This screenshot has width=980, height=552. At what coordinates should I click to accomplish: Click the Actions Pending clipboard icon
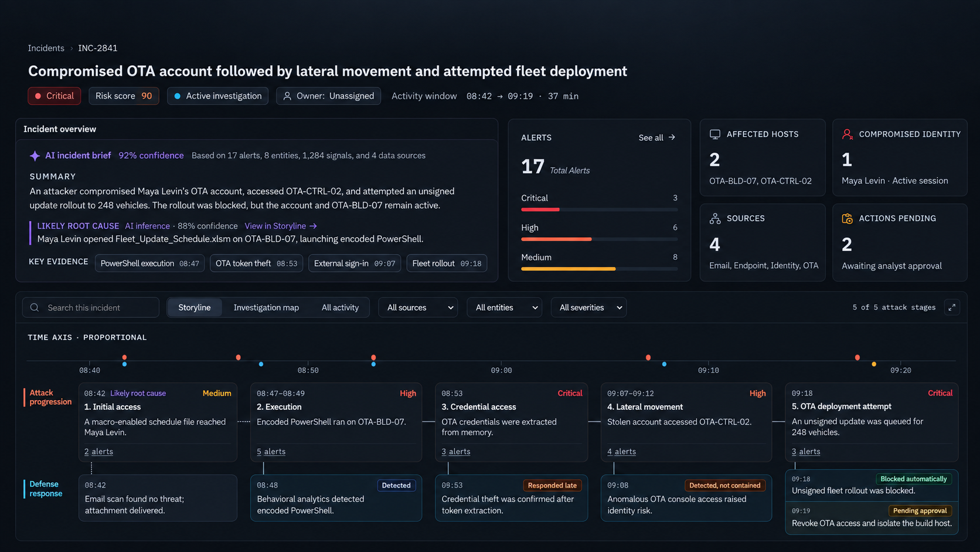[847, 218]
